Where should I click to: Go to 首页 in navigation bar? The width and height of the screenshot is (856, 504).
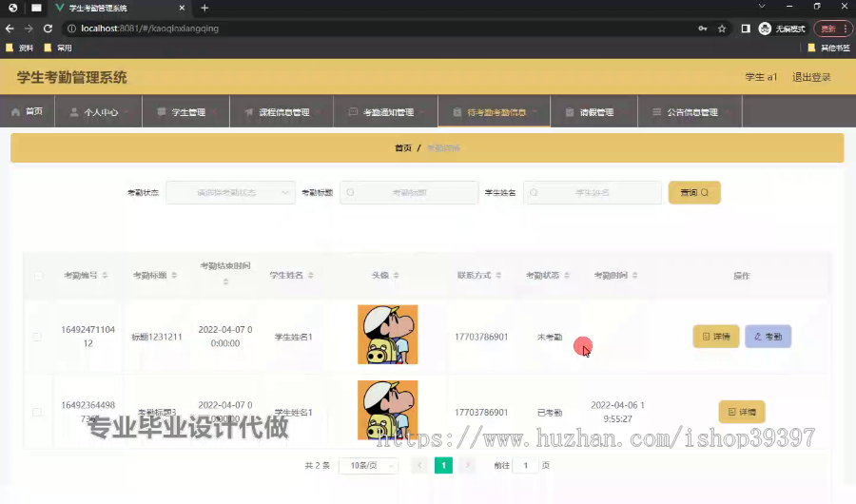point(28,111)
